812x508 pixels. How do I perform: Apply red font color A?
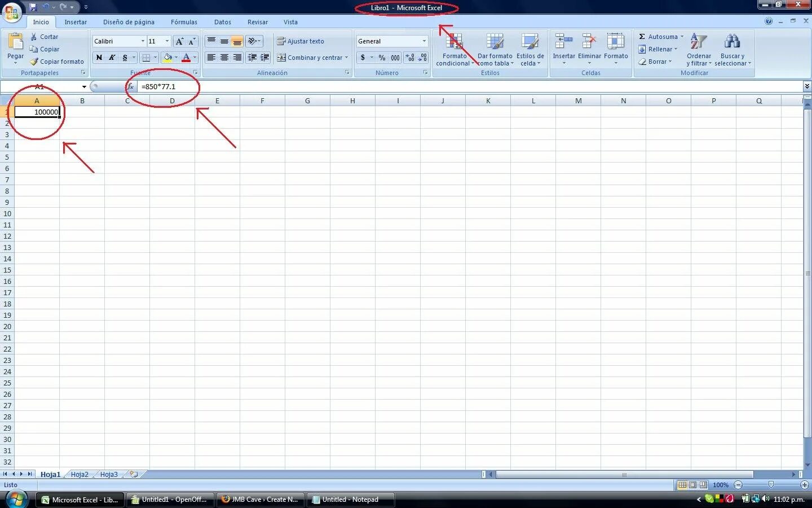click(x=186, y=58)
